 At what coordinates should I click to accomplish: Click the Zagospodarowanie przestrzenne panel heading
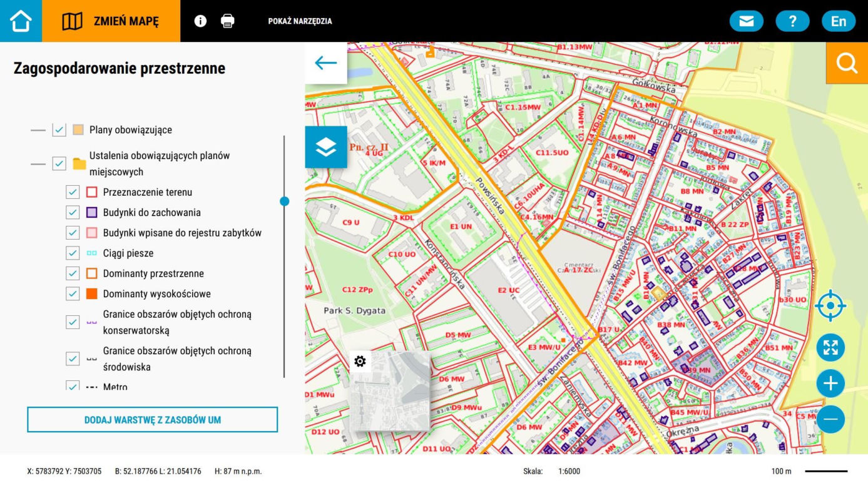coord(120,68)
